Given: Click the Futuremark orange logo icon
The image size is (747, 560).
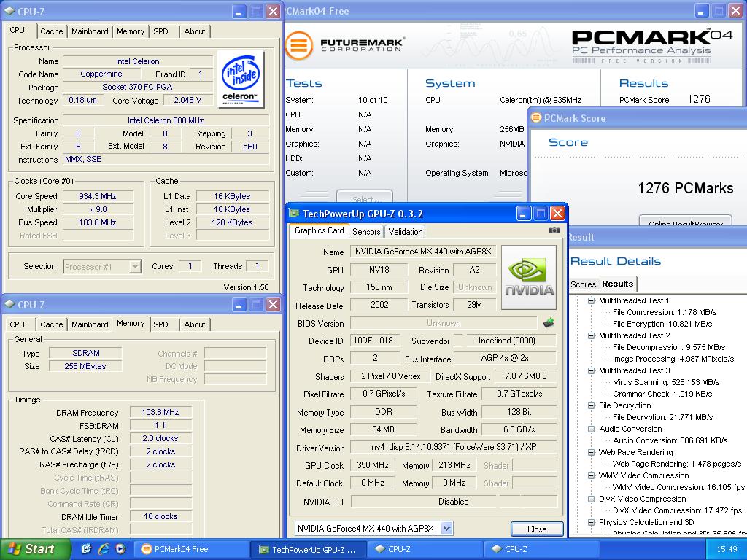Looking at the screenshot, I should [x=298, y=46].
